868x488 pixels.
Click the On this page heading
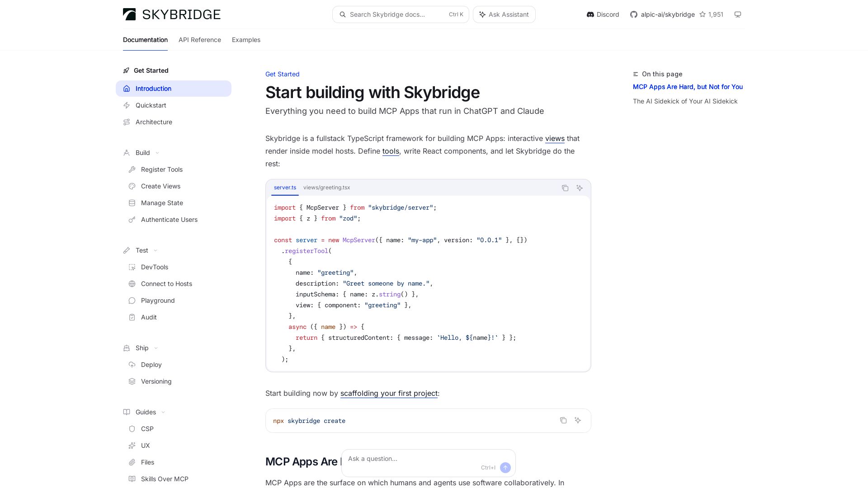[662, 74]
